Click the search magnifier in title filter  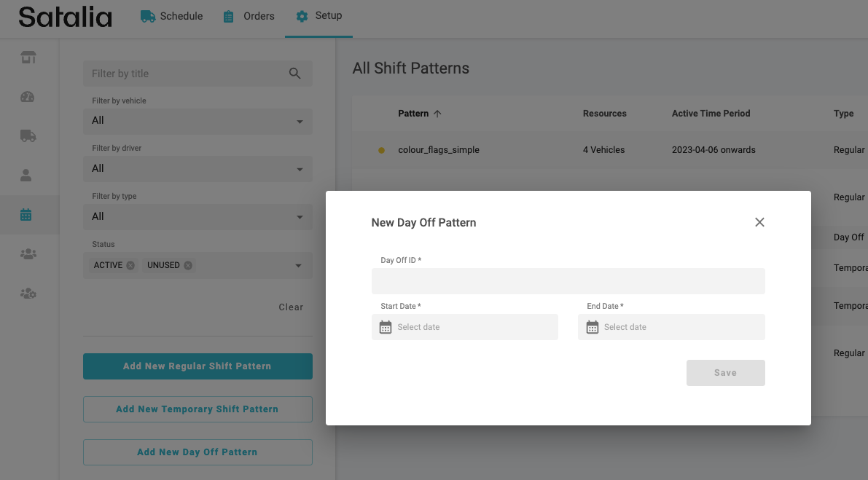click(x=294, y=74)
